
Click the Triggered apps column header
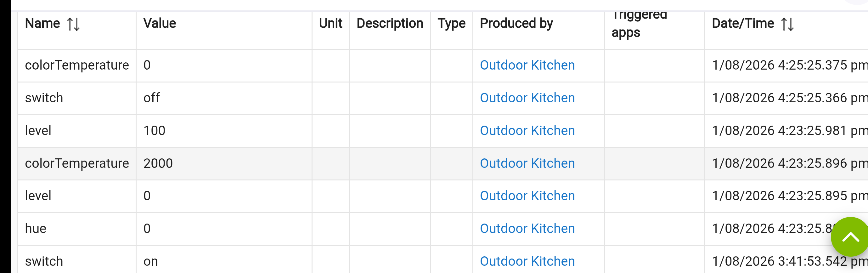point(639,24)
